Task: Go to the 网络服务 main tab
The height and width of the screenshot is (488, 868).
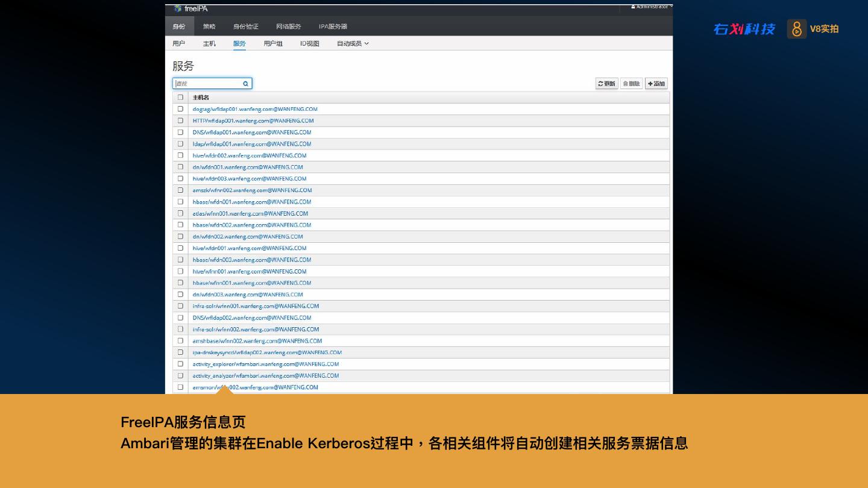Action: click(289, 27)
